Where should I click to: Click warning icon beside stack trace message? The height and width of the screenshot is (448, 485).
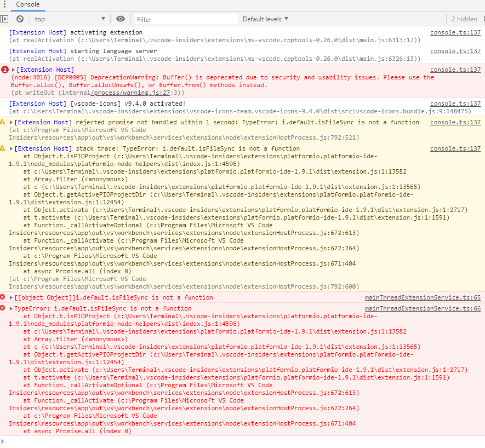click(3, 148)
